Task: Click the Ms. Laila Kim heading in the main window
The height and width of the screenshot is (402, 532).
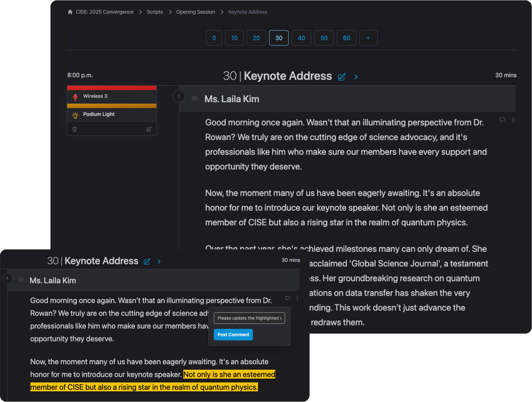Action: click(232, 99)
